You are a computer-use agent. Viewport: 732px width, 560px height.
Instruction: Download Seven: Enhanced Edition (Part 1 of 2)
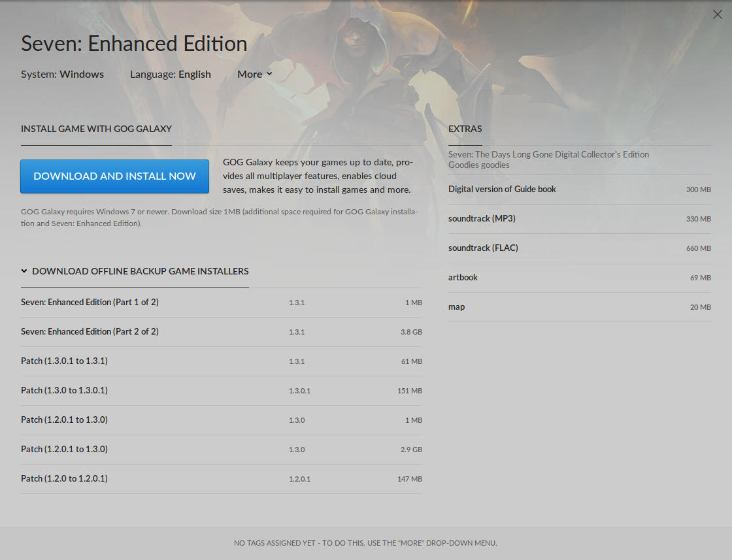(x=222, y=303)
